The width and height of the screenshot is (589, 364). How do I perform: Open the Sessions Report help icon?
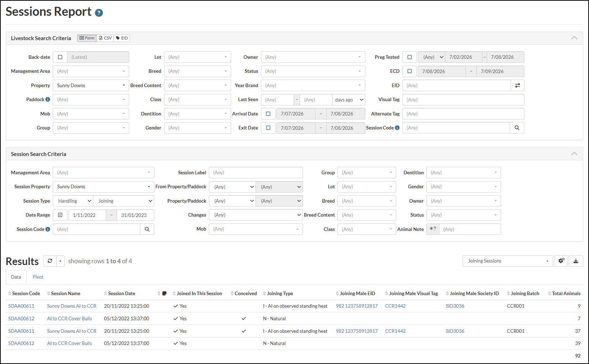99,13
